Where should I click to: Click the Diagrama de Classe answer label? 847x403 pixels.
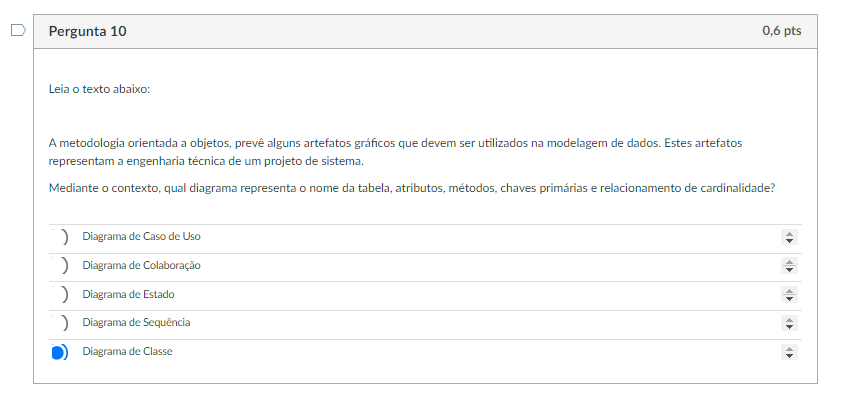point(127,351)
